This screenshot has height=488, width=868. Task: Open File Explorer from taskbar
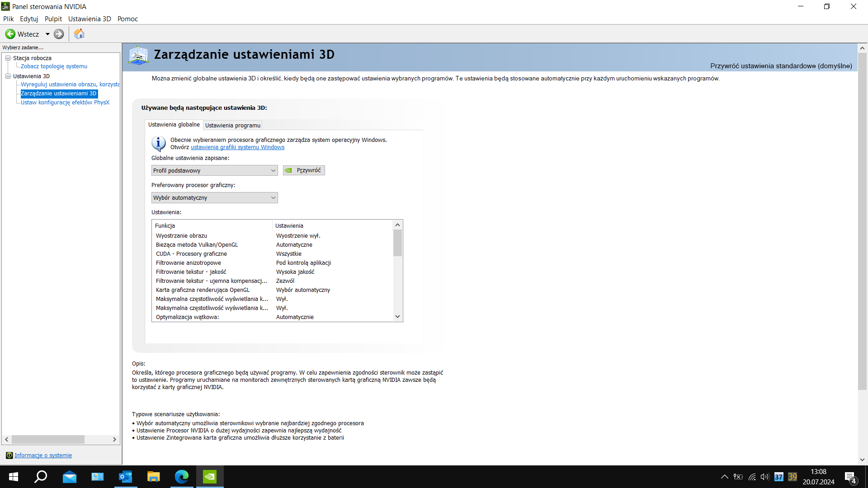pyautogui.click(x=153, y=477)
